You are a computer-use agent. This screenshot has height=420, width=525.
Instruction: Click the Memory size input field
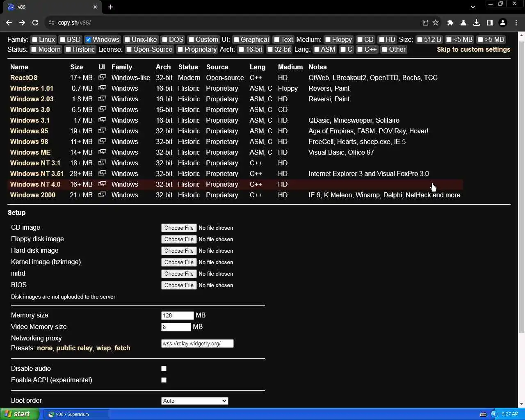[177, 315]
